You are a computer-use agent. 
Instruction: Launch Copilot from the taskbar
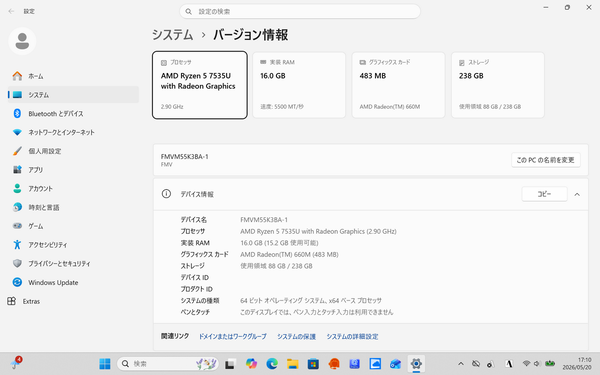pyautogui.click(x=251, y=364)
